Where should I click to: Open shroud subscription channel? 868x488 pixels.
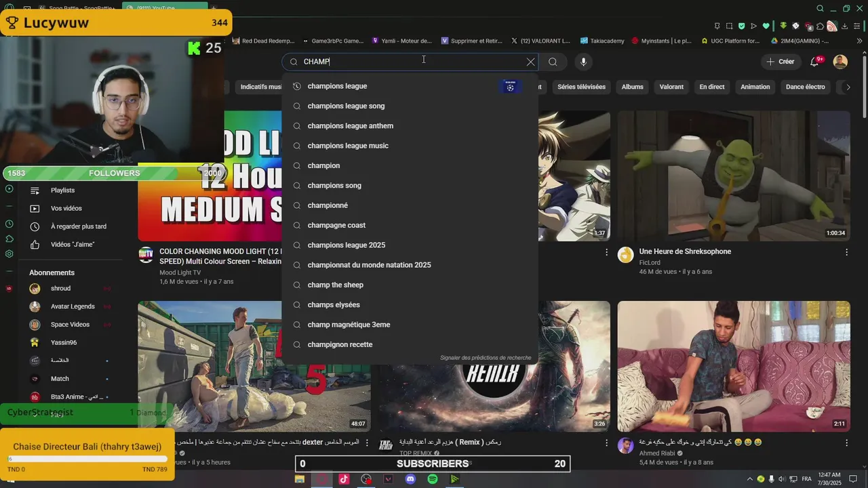(71, 289)
